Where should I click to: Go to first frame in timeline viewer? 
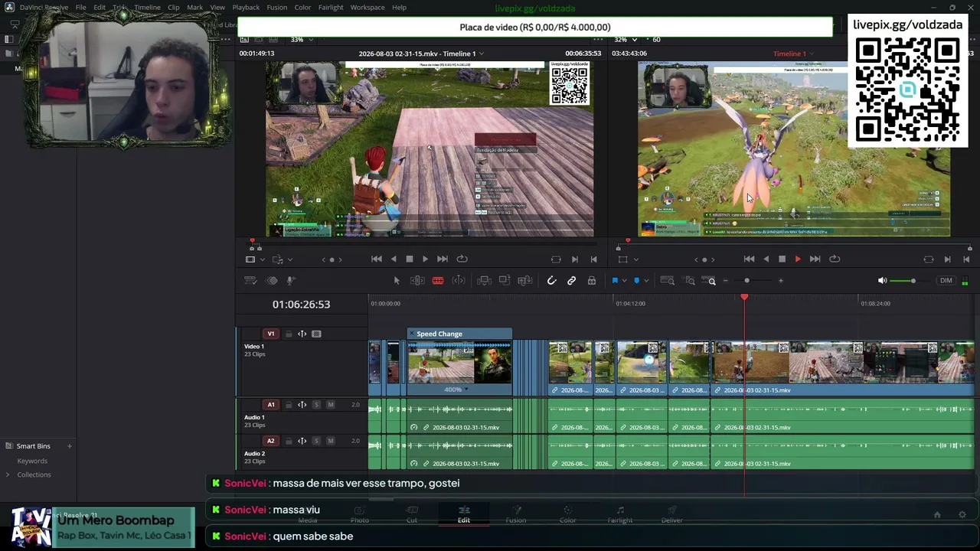[x=749, y=259]
